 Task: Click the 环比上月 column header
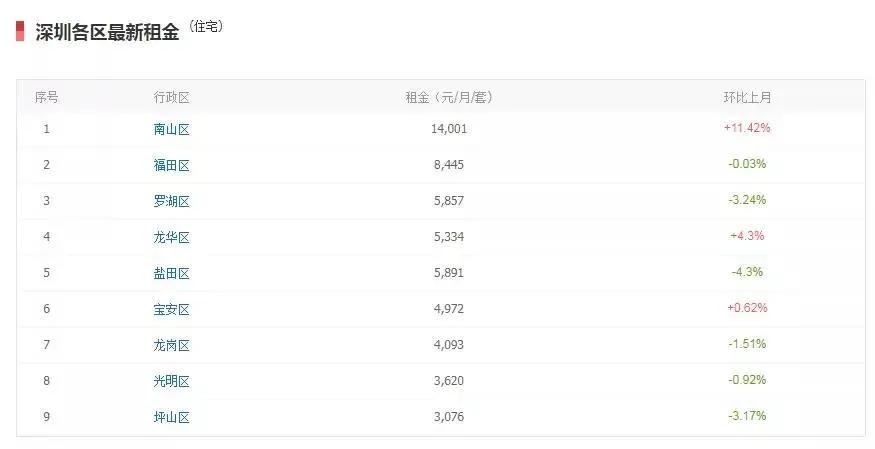point(747,97)
